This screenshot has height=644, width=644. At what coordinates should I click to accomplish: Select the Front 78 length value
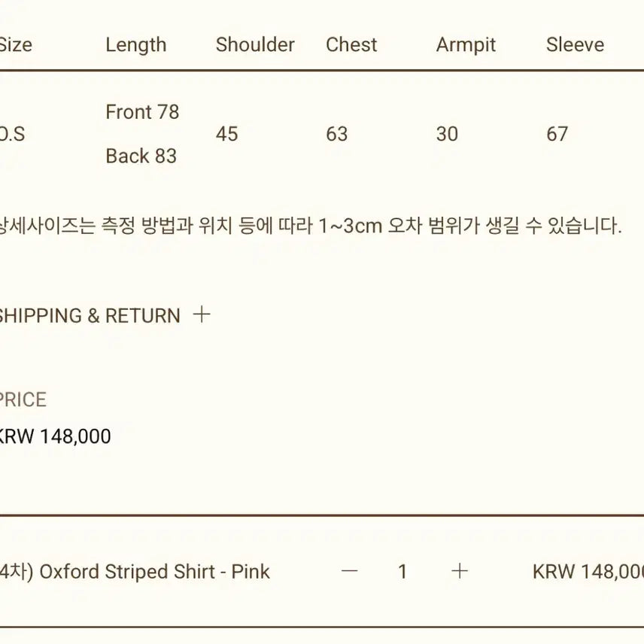[x=142, y=111]
